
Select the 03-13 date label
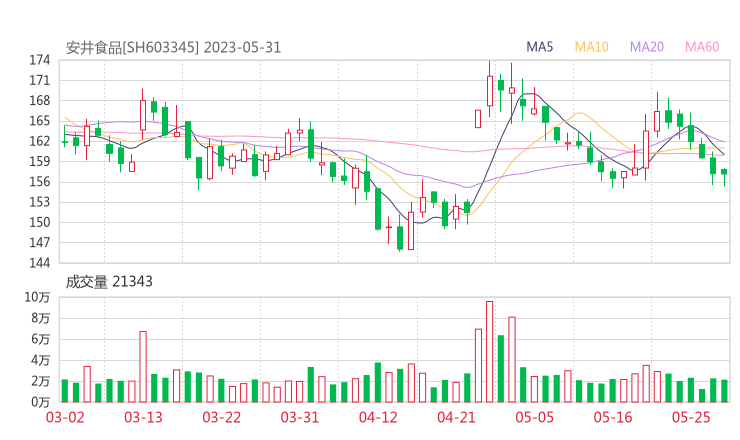coord(143,418)
